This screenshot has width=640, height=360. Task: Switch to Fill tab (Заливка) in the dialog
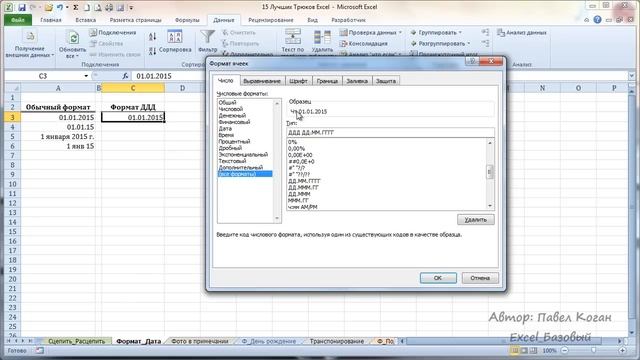(357, 81)
